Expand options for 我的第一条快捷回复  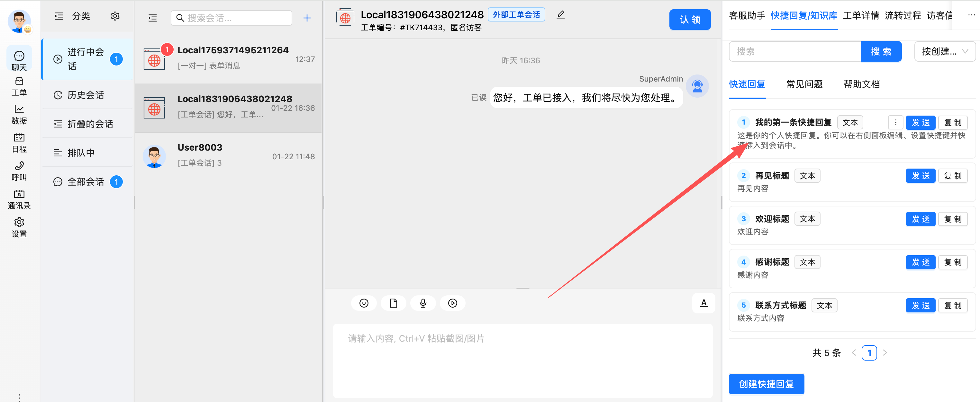pyautogui.click(x=895, y=122)
